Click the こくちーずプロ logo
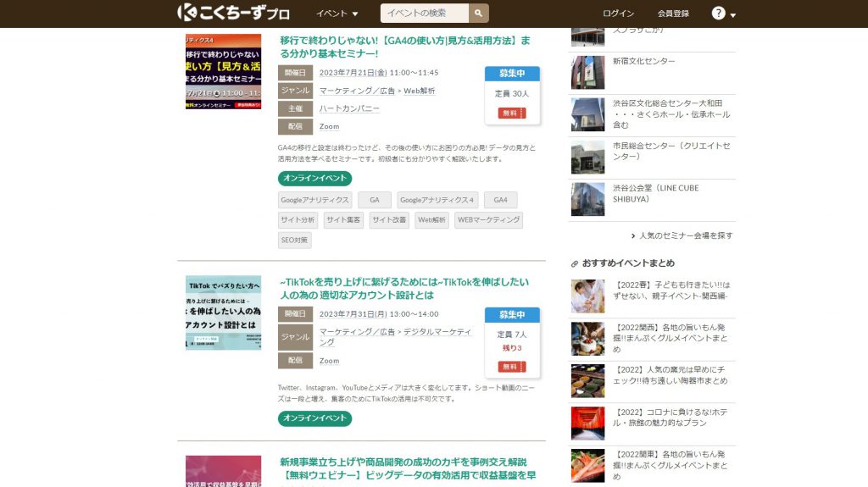Viewport: 868px width, 487px height. pyautogui.click(x=233, y=12)
